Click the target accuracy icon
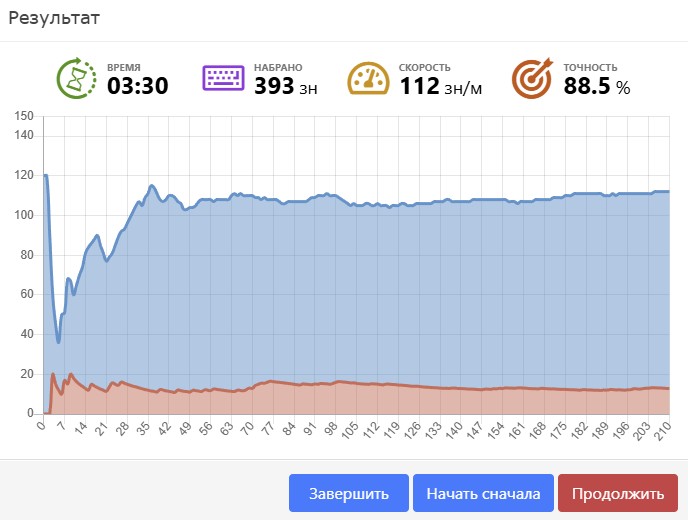This screenshot has height=520, width=688. (x=532, y=78)
